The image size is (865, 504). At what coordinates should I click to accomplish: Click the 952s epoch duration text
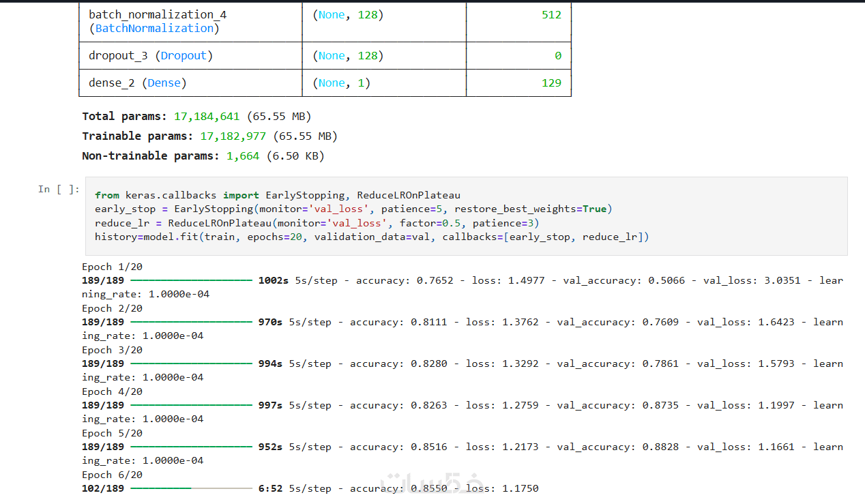270,447
